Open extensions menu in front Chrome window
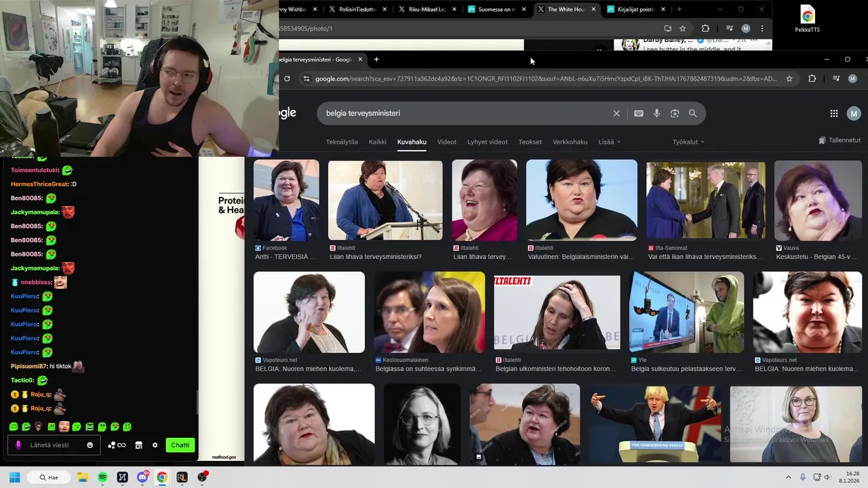 [x=812, y=79]
